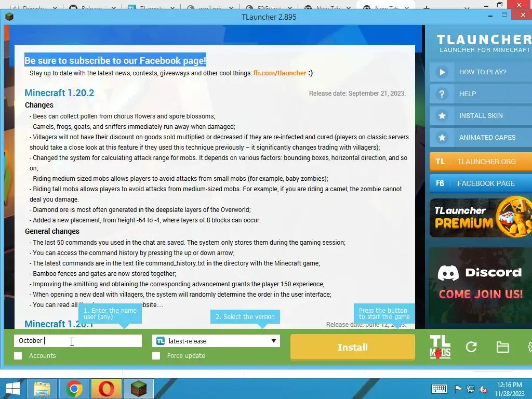532x399 pixels.
Task: Launch Chrome from the taskbar
Action: click(x=74, y=389)
